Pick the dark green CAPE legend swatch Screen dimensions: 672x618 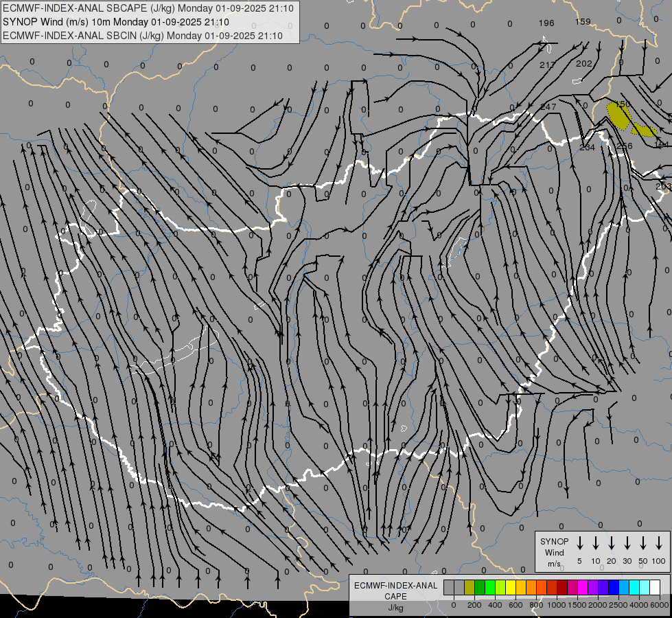pos(480,588)
